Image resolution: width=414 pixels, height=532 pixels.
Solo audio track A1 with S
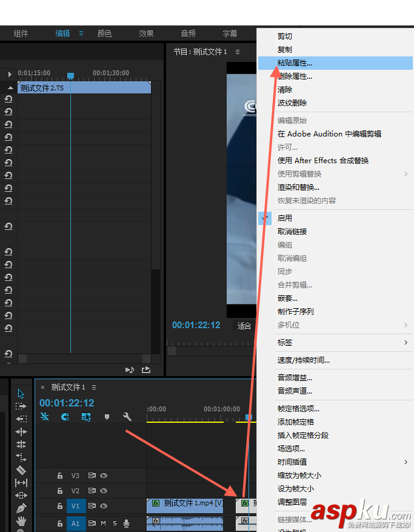click(115, 524)
